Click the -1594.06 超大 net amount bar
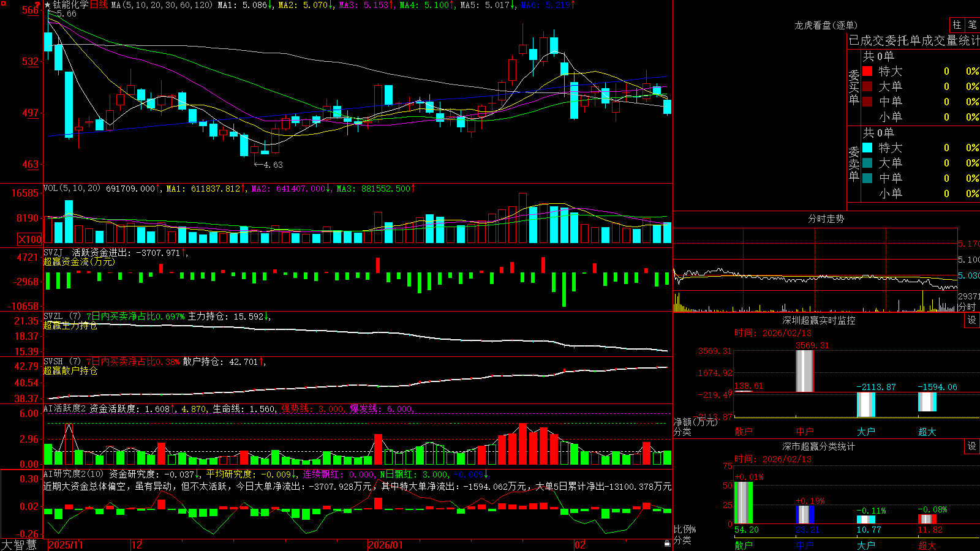Screen dimensions: 980x551 927,402
